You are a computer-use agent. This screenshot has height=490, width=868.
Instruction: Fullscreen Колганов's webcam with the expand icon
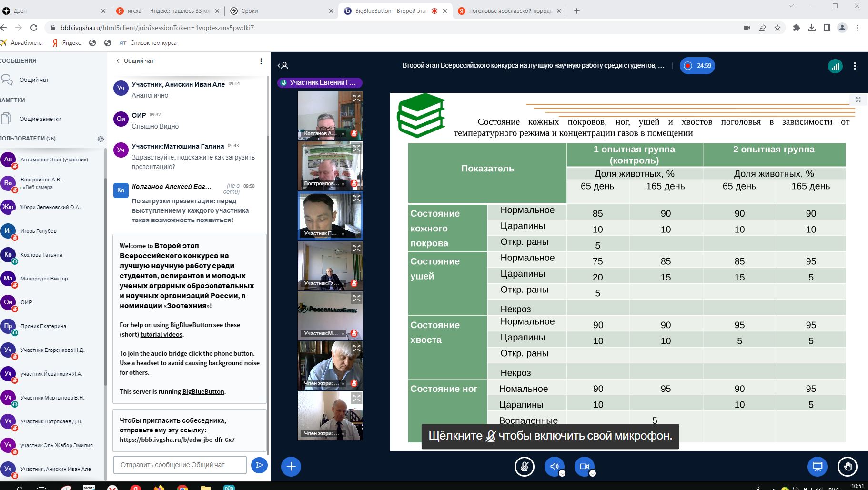pyautogui.click(x=357, y=98)
